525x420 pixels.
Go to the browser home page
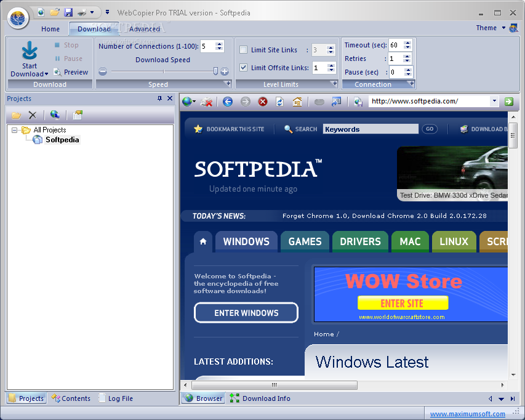click(x=297, y=102)
